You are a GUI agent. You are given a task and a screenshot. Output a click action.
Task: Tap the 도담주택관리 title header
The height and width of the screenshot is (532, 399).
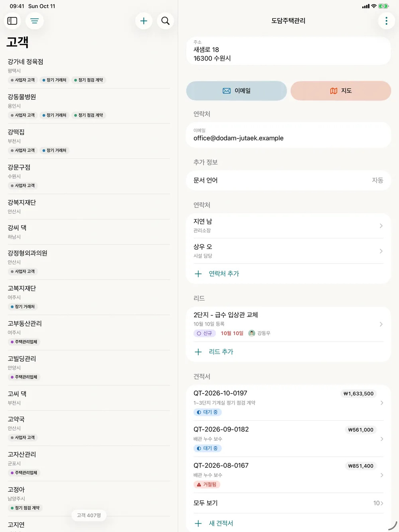[x=288, y=21]
